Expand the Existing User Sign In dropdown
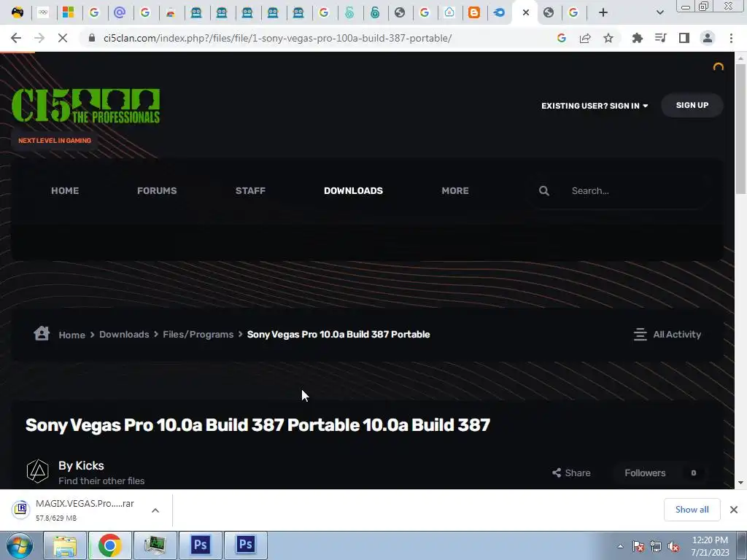The width and height of the screenshot is (747, 560). coord(595,106)
